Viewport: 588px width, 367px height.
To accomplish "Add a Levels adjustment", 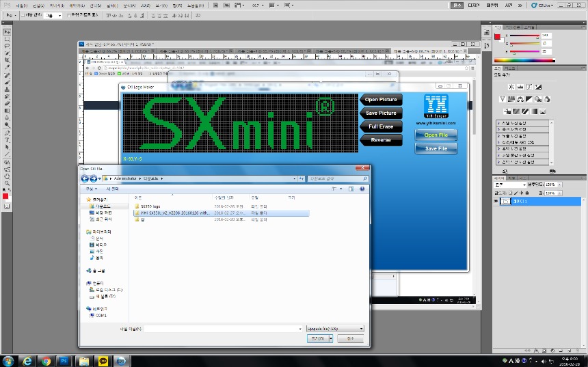I will (520, 87).
